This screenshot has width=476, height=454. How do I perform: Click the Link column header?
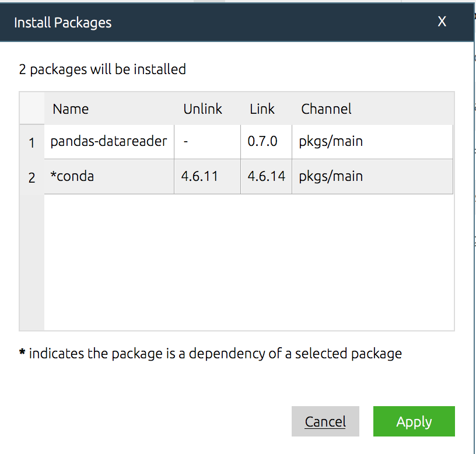(262, 109)
